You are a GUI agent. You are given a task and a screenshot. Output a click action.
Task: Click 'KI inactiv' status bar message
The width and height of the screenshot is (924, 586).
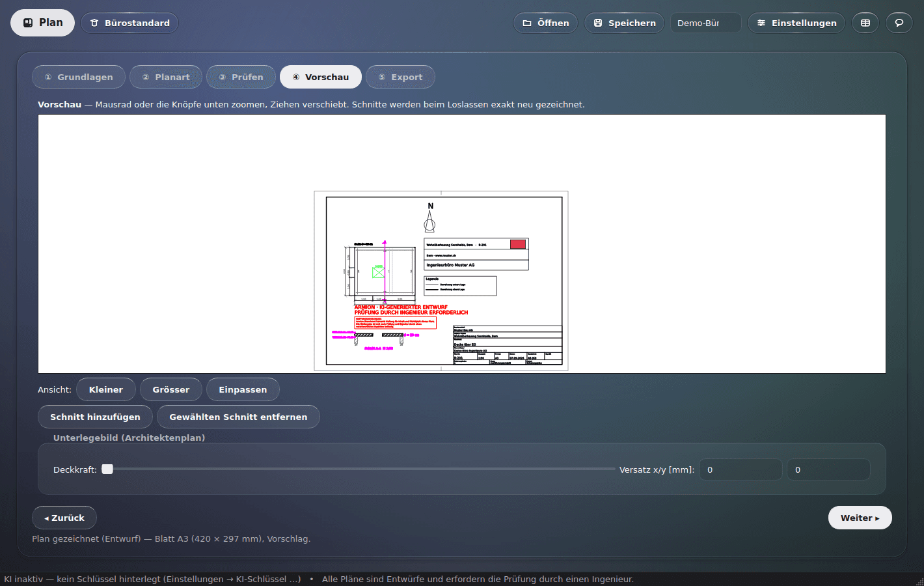tap(152, 579)
